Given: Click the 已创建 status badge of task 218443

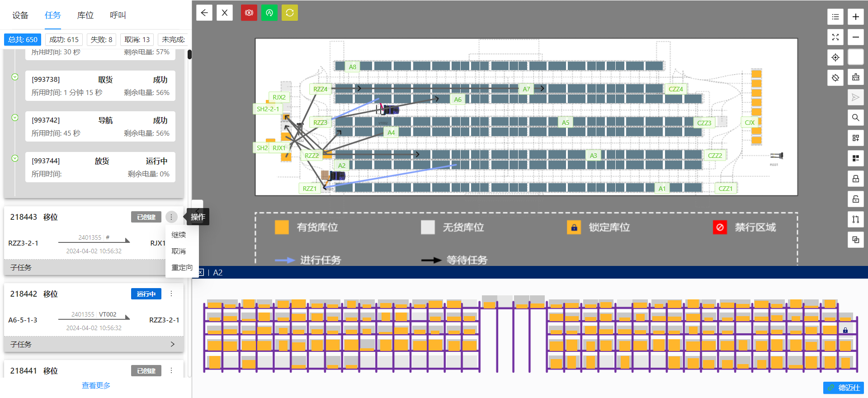Looking at the screenshot, I should click(146, 217).
